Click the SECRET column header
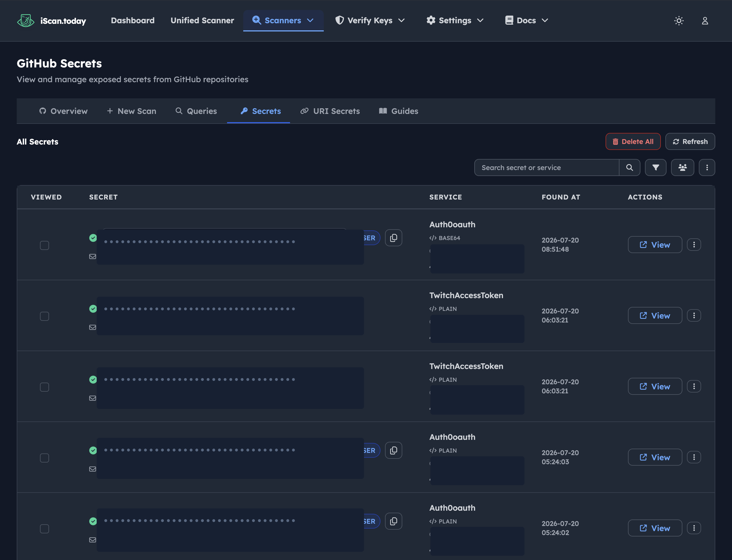Viewport: 732px width, 560px height. 103,197
